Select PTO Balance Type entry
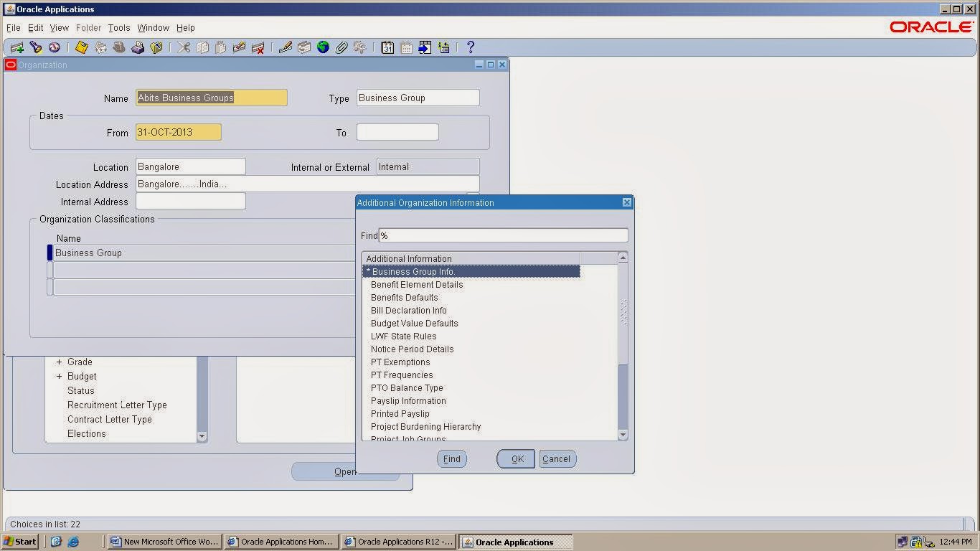 (x=407, y=388)
